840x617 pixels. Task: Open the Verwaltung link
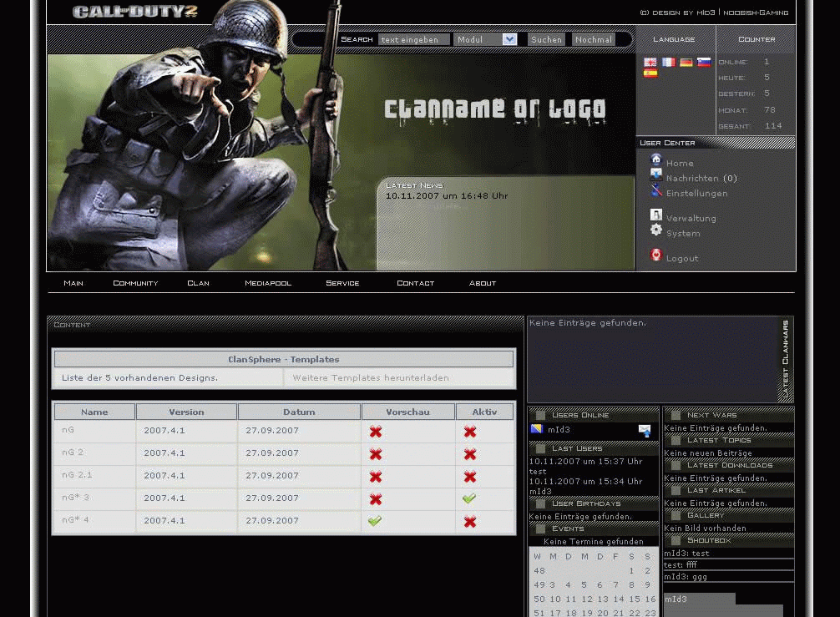pyautogui.click(x=691, y=219)
